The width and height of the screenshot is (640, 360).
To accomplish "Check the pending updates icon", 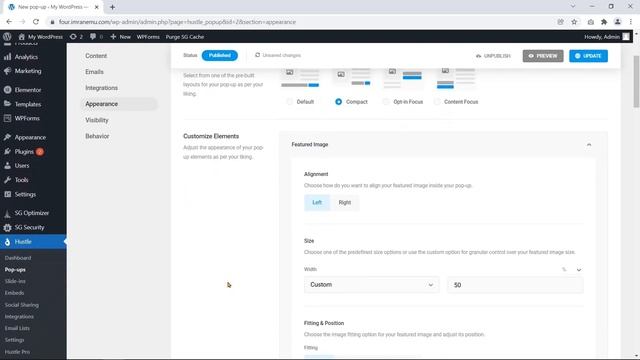I will 76,37.
